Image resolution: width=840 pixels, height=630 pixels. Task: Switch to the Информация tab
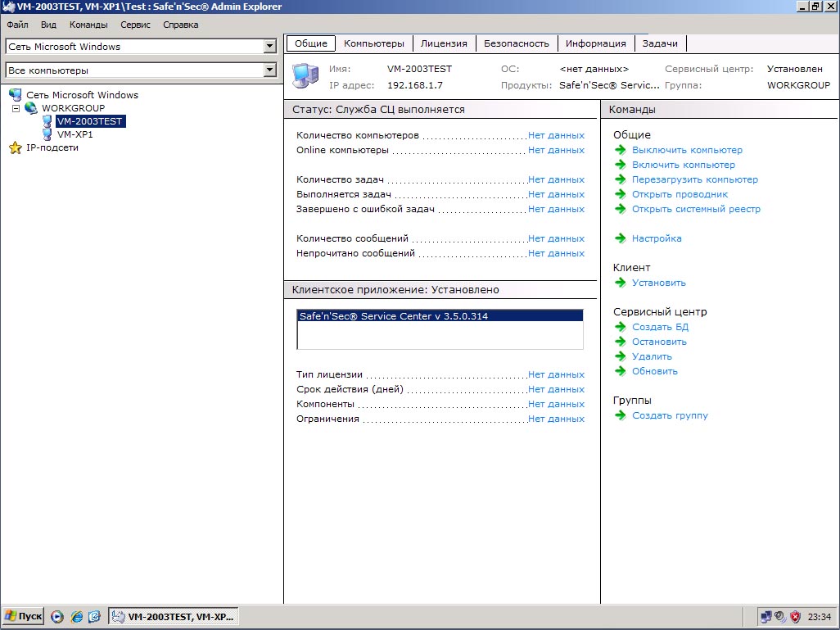point(596,43)
